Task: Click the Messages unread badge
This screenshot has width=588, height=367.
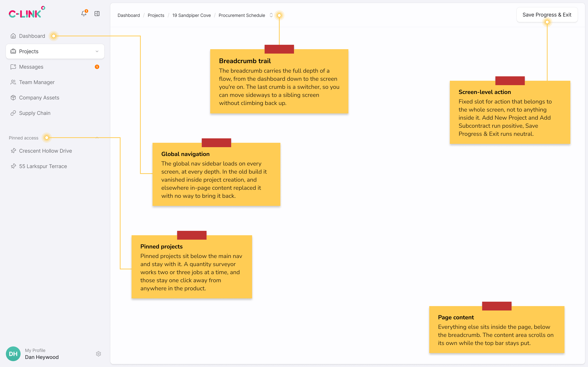Action: pos(97,67)
